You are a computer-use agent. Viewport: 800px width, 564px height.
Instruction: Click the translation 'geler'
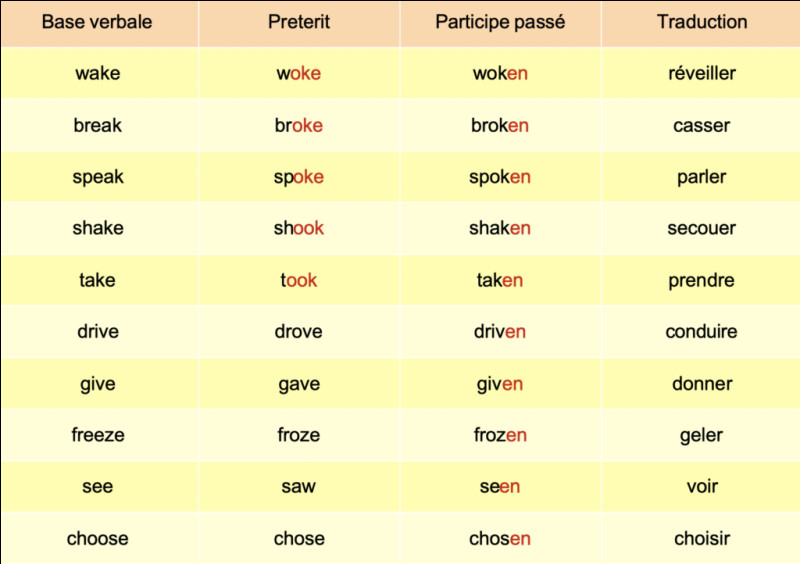(x=702, y=435)
